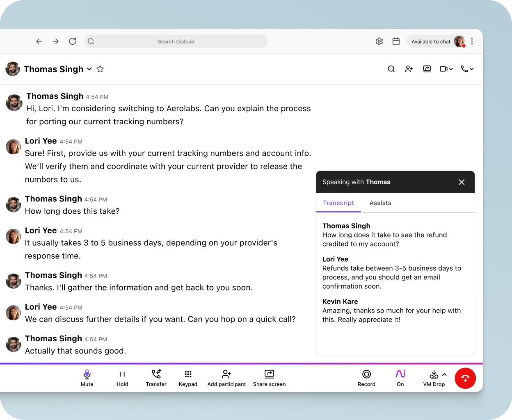Toggle the Ai transcription off
Viewport: 512px width, 420px height.
(x=400, y=377)
